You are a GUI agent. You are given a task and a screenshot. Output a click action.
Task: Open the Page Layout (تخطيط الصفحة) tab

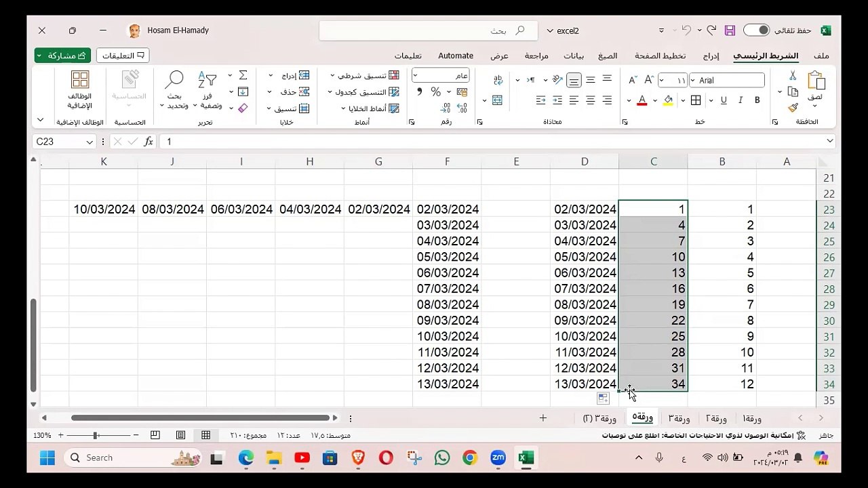click(660, 56)
